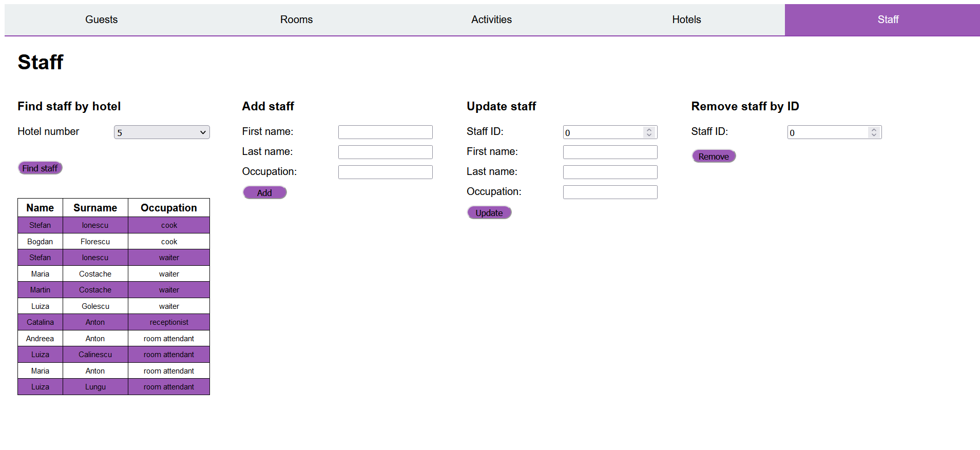Click the Name column header
980x450 pixels.
point(40,208)
